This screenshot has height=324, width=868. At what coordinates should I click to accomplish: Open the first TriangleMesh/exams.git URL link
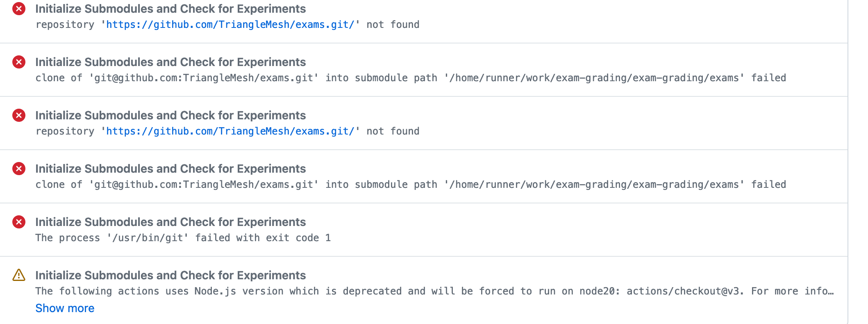[230, 25]
